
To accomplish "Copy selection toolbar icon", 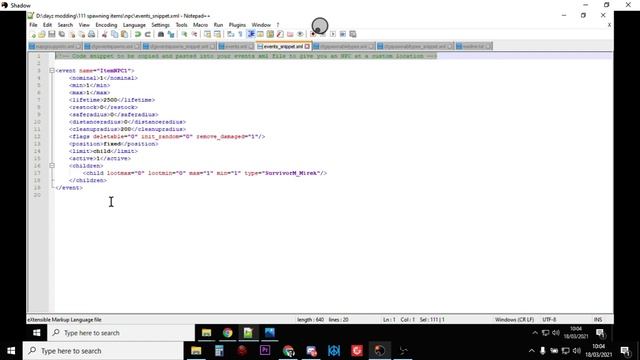I will (x=114, y=34).
